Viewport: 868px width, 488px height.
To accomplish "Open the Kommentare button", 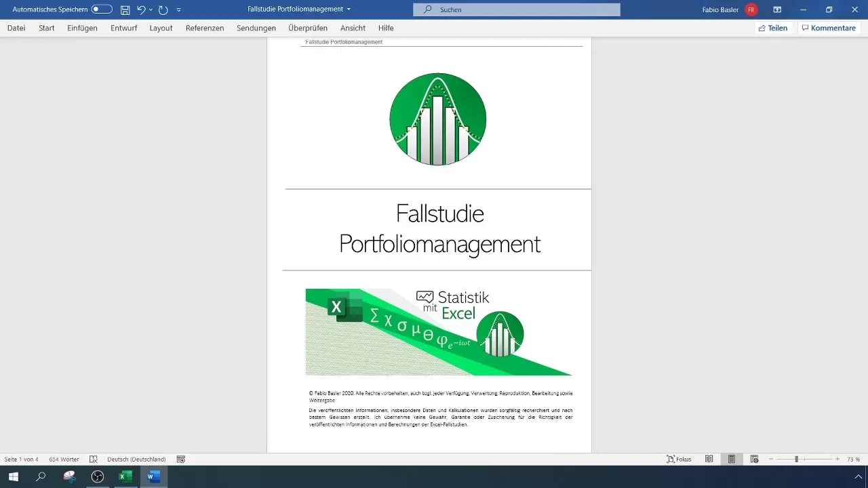I will [828, 28].
